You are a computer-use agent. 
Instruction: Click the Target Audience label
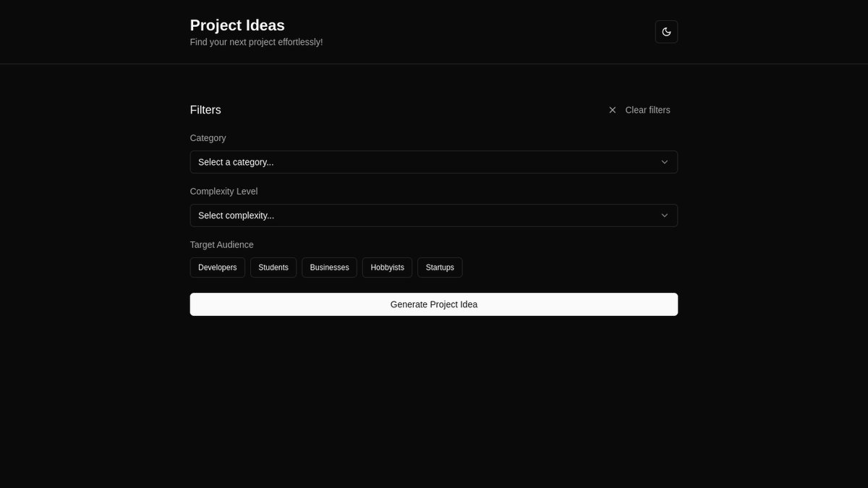point(221,245)
